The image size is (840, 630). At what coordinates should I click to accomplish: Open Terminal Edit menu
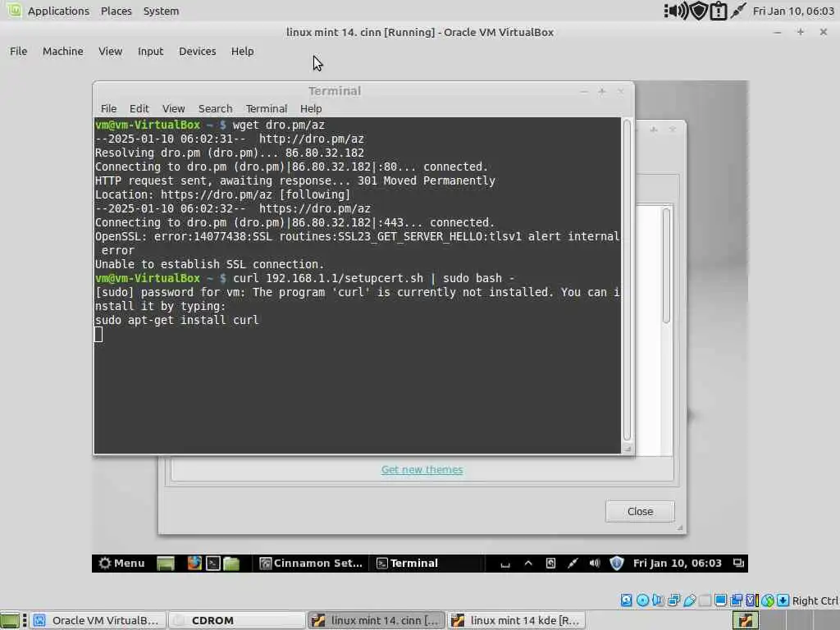coord(139,109)
